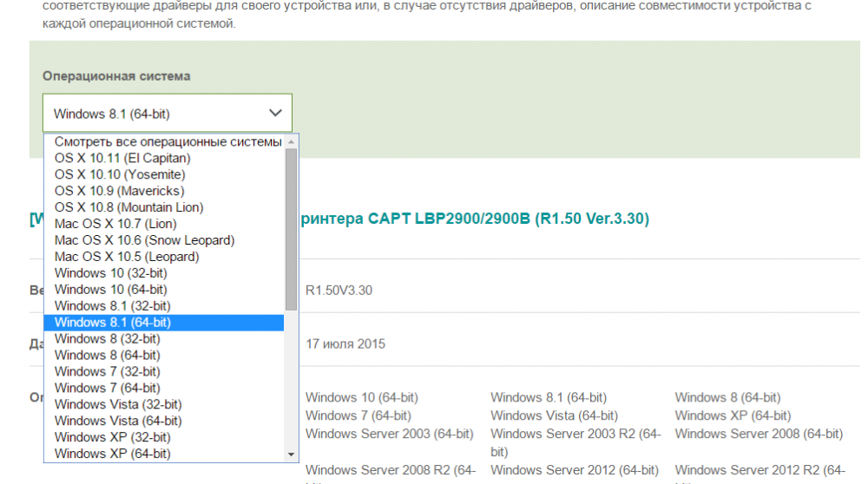Screen dimensions: 868x484
Task: Click the date '17 июля 2015'
Action: tap(345, 344)
